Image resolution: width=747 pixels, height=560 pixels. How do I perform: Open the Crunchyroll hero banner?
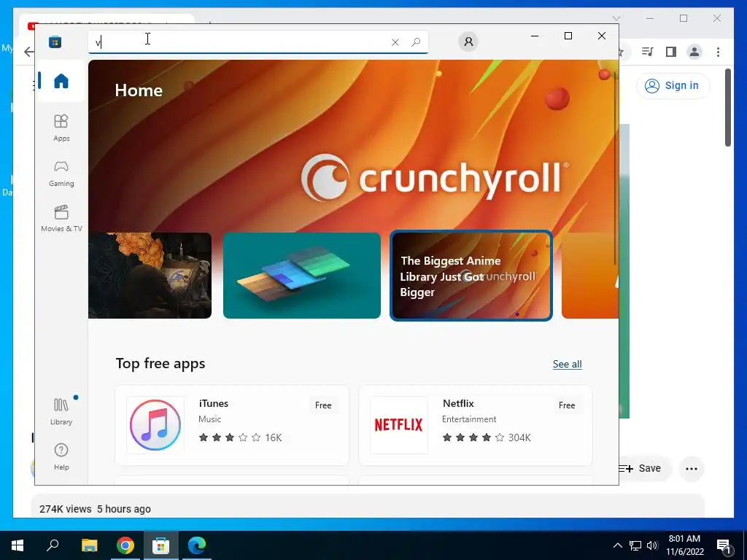[x=353, y=146]
